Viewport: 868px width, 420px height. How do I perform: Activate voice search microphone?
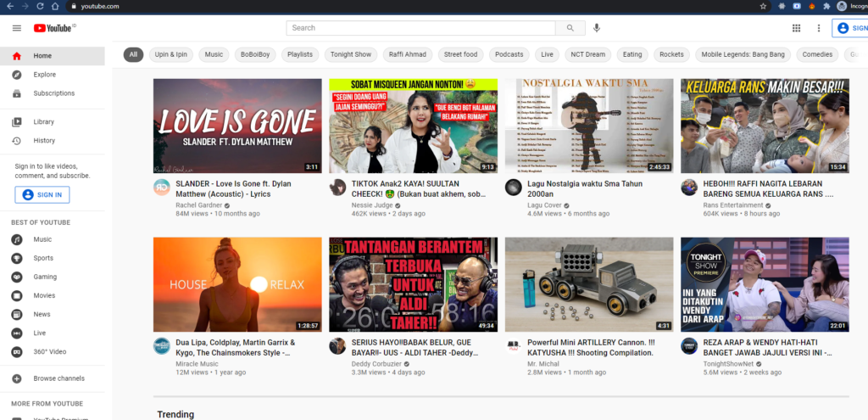597,28
